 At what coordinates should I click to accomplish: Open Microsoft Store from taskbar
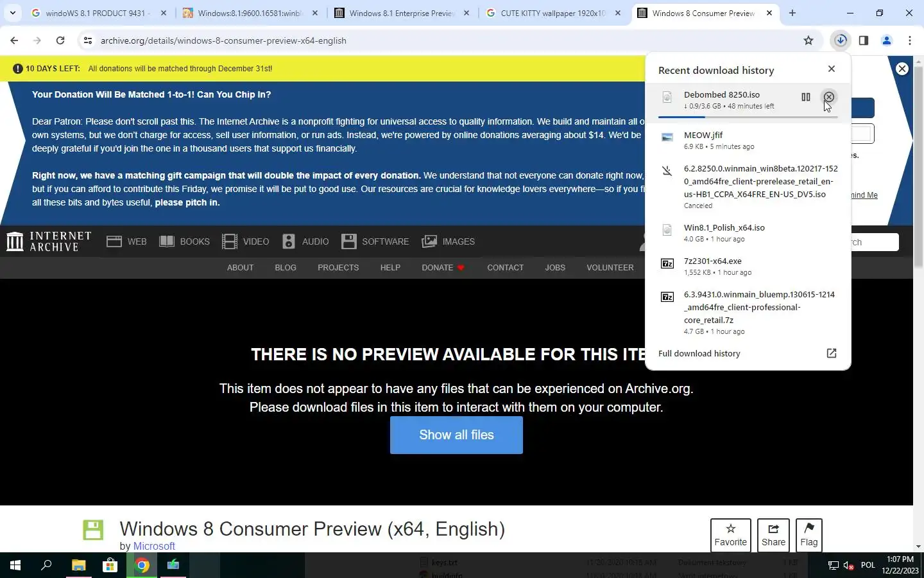(x=110, y=565)
